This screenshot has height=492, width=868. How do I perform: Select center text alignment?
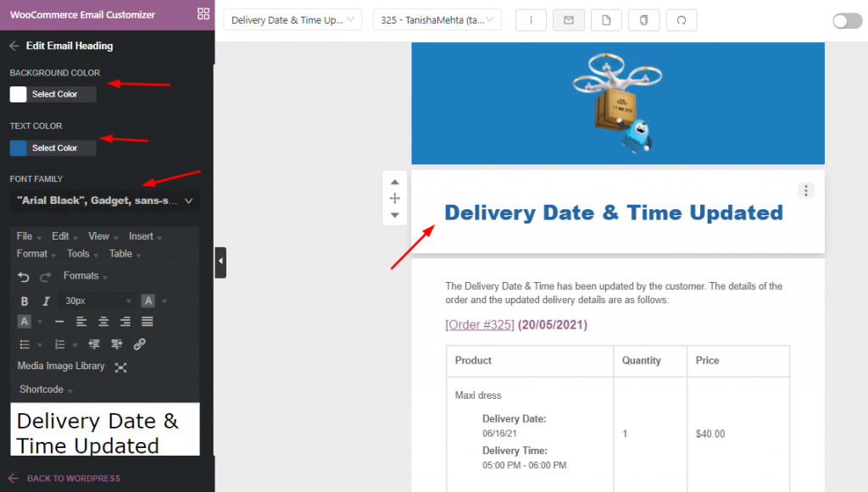(101, 321)
